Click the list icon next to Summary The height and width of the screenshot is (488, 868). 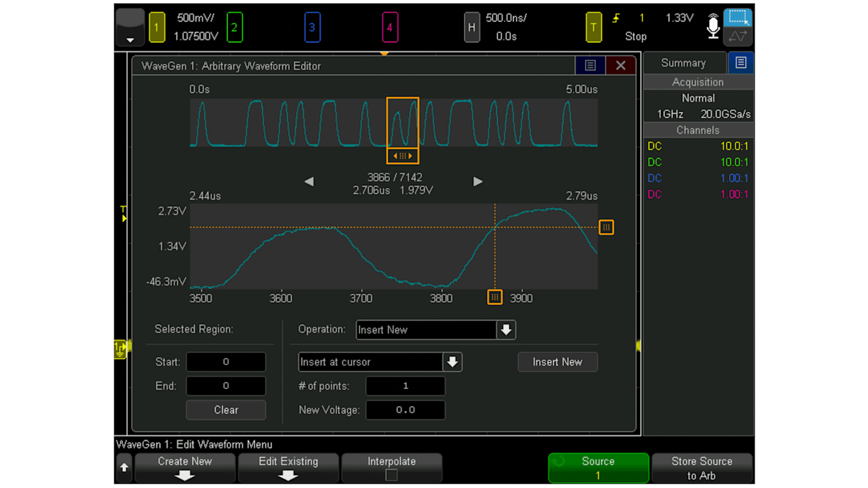[x=740, y=62]
